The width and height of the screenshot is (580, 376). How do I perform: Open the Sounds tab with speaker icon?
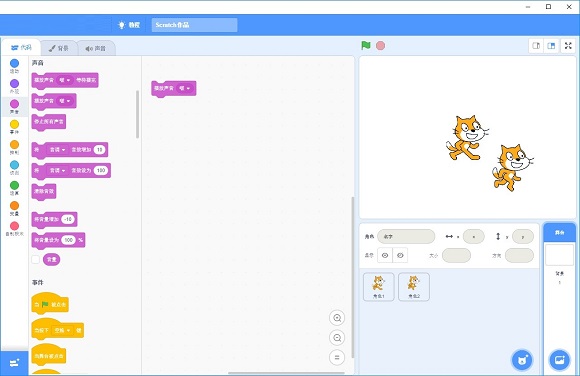(96, 48)
